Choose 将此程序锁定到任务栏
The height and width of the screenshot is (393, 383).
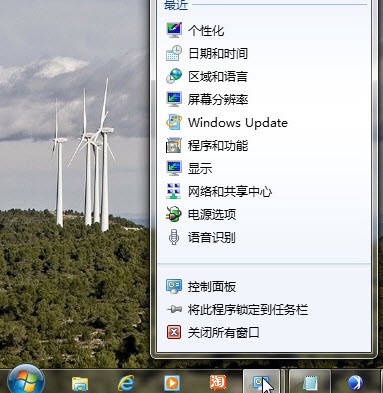coord(264,310)
